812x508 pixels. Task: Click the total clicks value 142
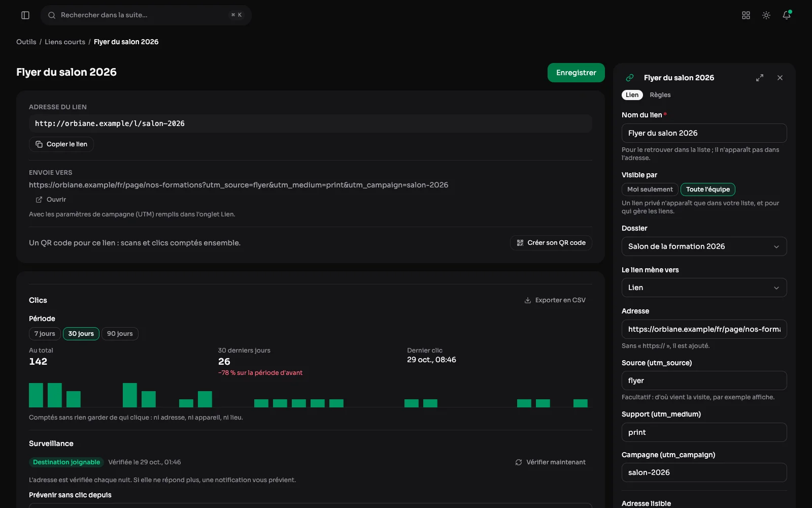[38, 362]
